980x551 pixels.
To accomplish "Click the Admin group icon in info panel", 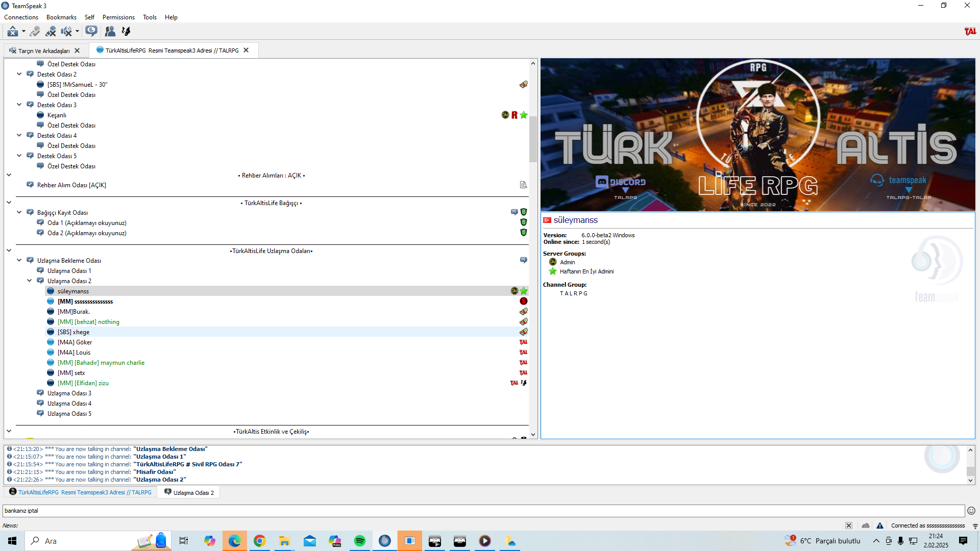I will point(553,262).
